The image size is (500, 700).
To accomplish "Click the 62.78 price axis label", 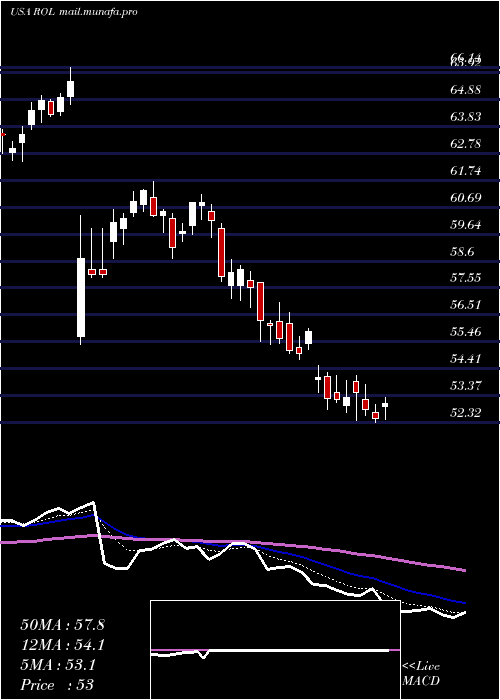I will pos(466,144).
